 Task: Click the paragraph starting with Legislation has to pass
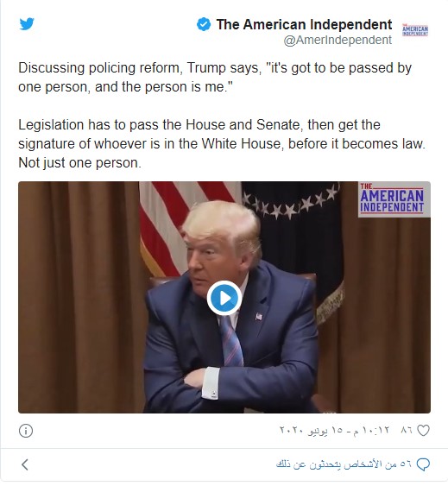click(x=222, y=143)
